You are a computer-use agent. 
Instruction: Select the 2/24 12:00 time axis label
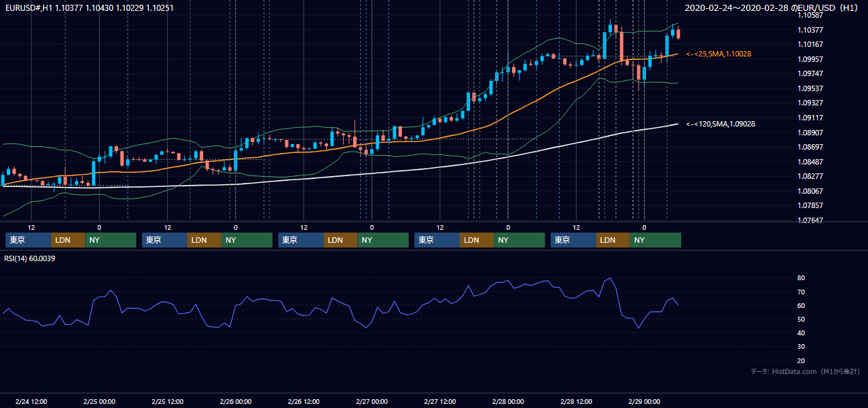[x=31, y=401]
